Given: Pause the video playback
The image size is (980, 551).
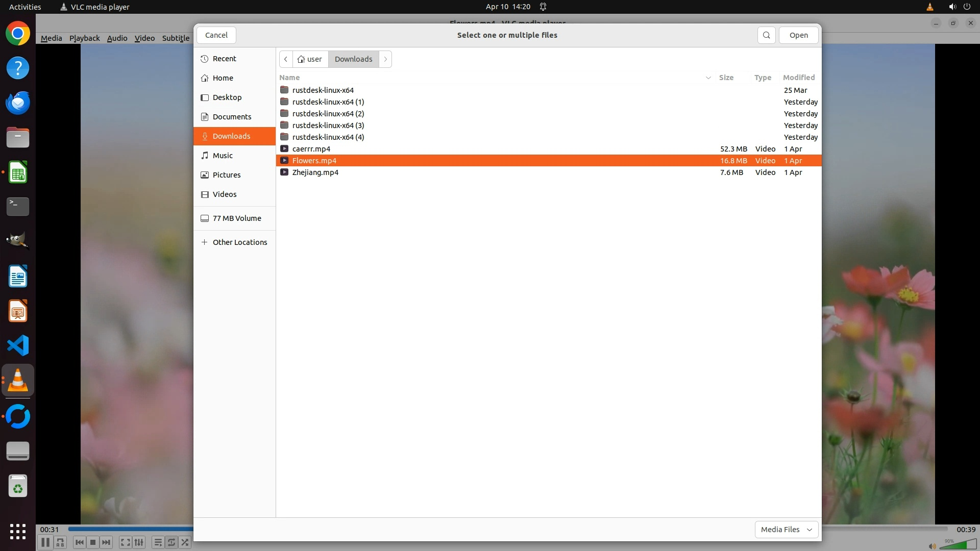Looking at the screenshot, I should pos(45,542).
